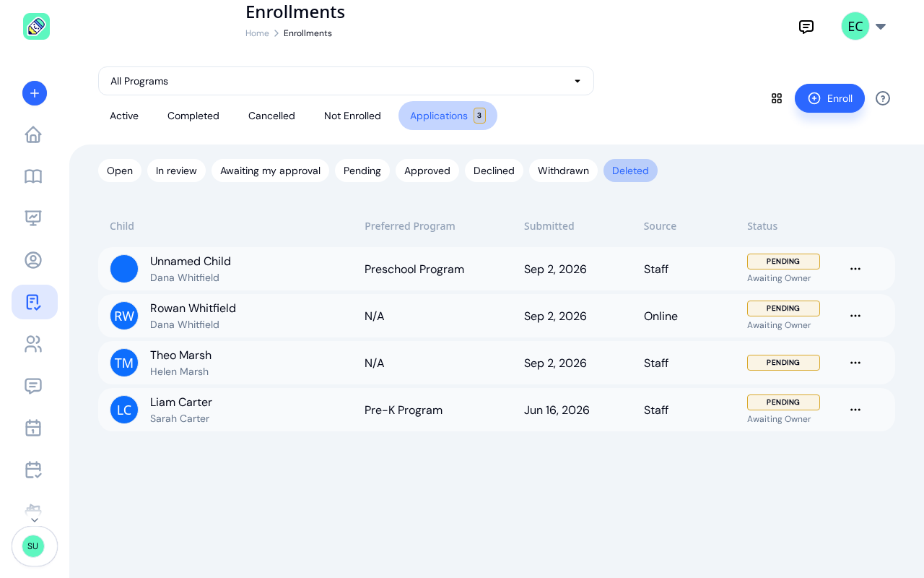
Task: Filter by Withdrawn applications
Action: tap(563, 171)
